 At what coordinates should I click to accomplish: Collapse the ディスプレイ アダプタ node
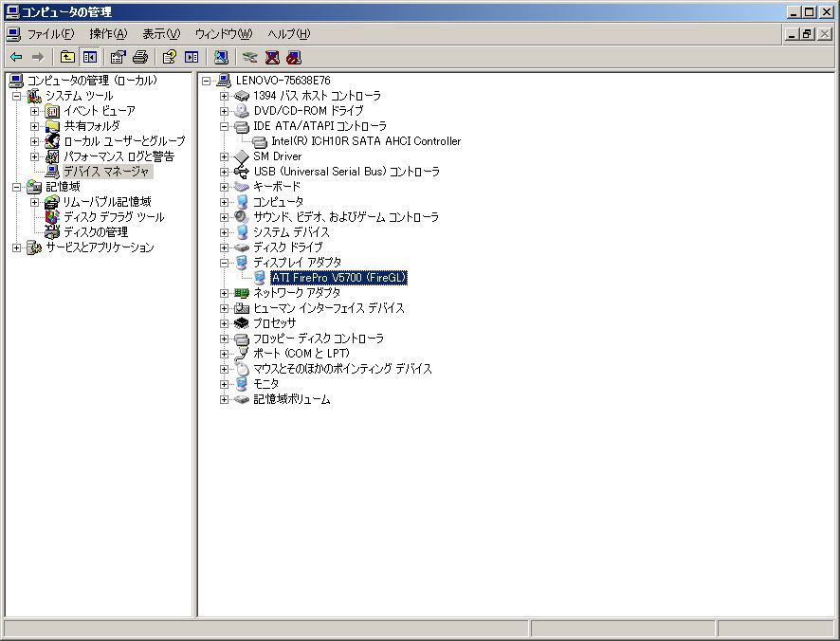pos(224,263)
